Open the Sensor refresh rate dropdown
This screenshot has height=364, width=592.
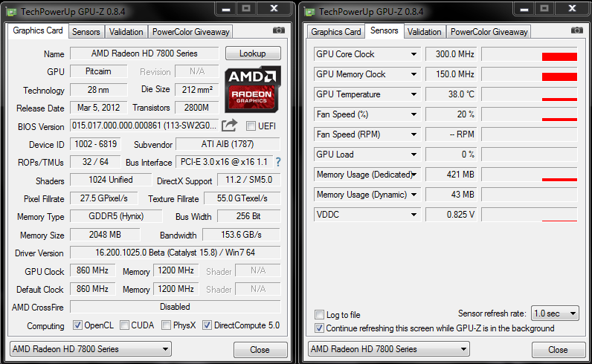(554, 313)
